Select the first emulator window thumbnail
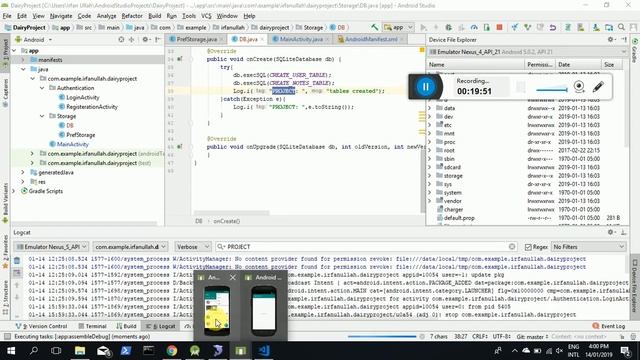 coord(217,310)
